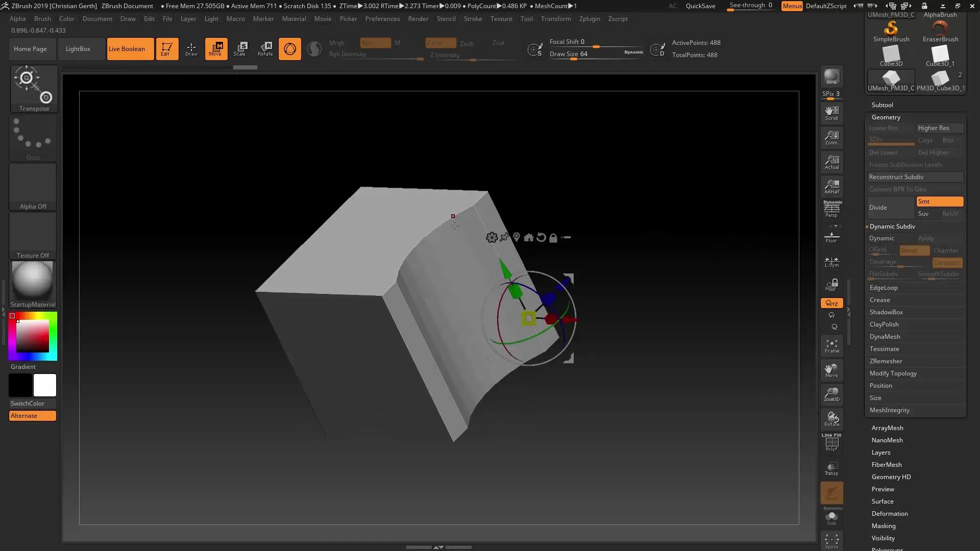Toggle PolyF line fill display
Screen dimensions: 980x551
(x=831, y=443)
